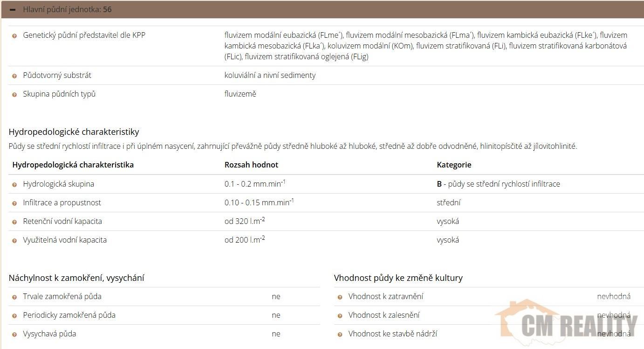Click help icon beside Půdotvorný substrát
Viewport: 644px width, 349px height.
click(x=14, y=76)
